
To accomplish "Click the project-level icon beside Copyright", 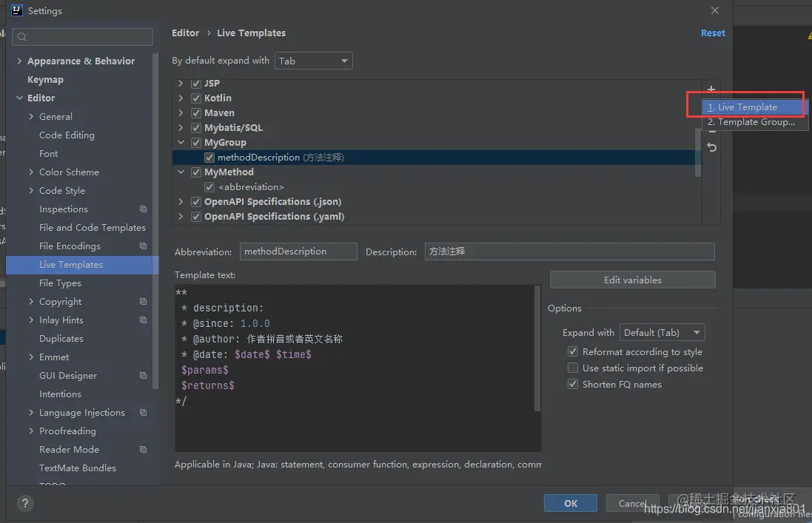I will pos(144,302).
